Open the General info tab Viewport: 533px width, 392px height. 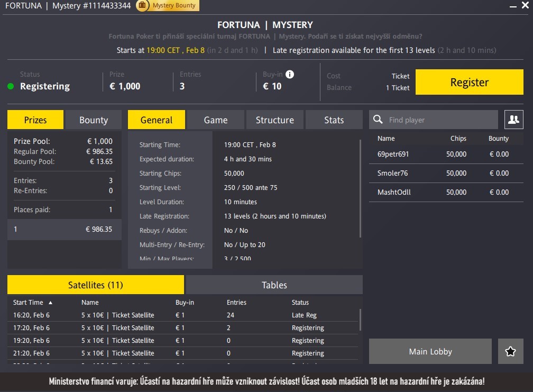[157, 120]
